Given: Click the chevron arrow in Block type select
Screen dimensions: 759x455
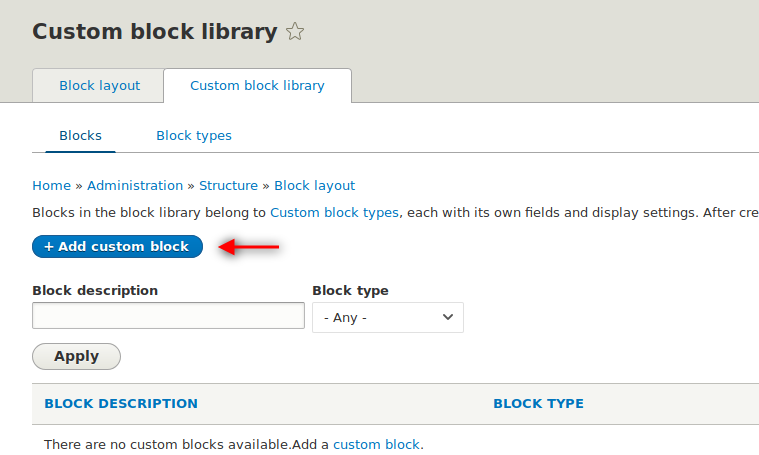Looking at the screenshot, I should (448, 317).
